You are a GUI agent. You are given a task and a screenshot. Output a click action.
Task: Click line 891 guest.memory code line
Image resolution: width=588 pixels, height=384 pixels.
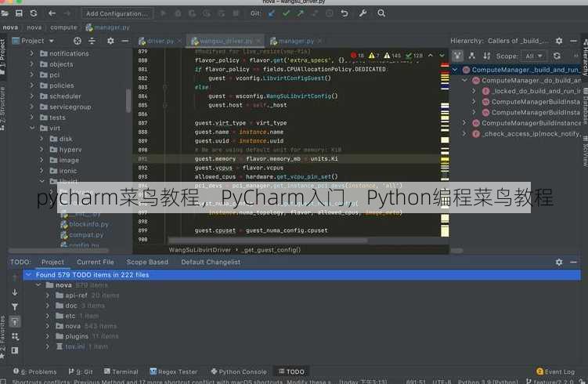point(266,159)
